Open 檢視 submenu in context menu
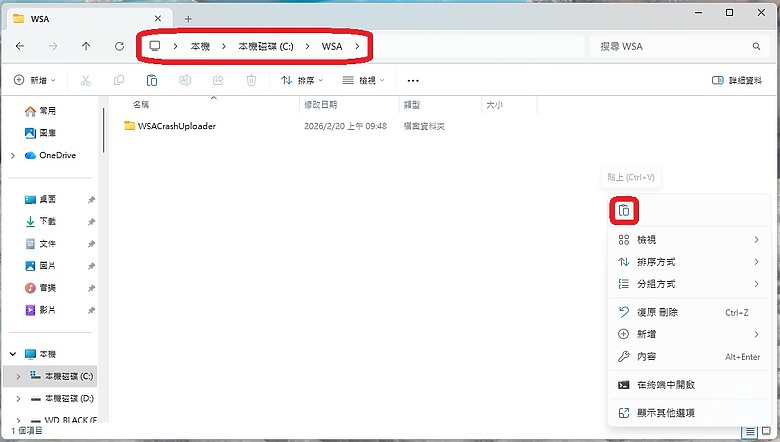 689,240
